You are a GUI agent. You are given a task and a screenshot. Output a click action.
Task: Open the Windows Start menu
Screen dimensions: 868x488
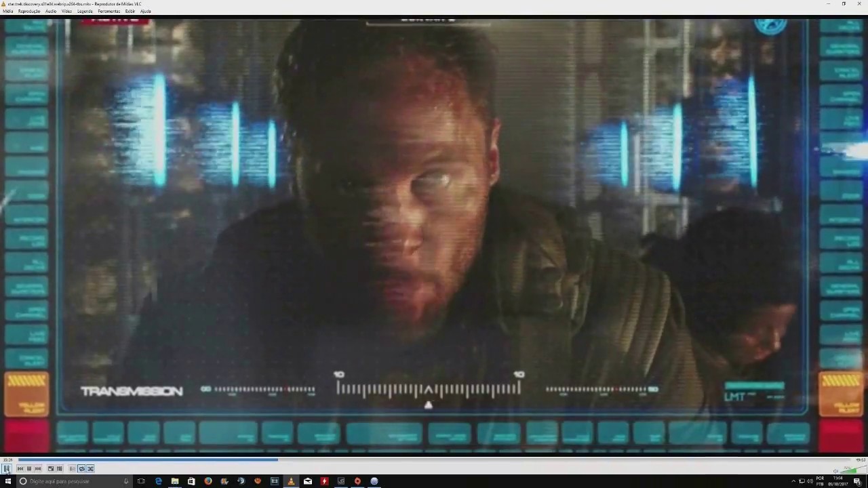click(8, 481)
